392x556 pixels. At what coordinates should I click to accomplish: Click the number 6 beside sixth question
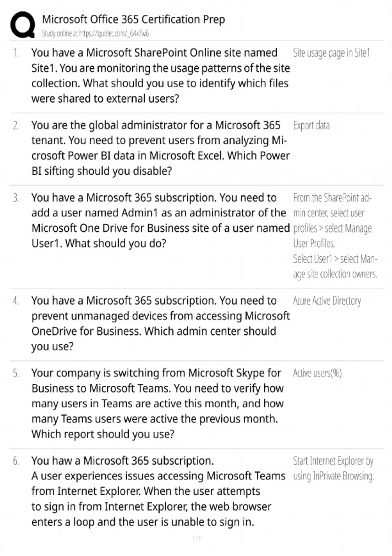[16, 461]
